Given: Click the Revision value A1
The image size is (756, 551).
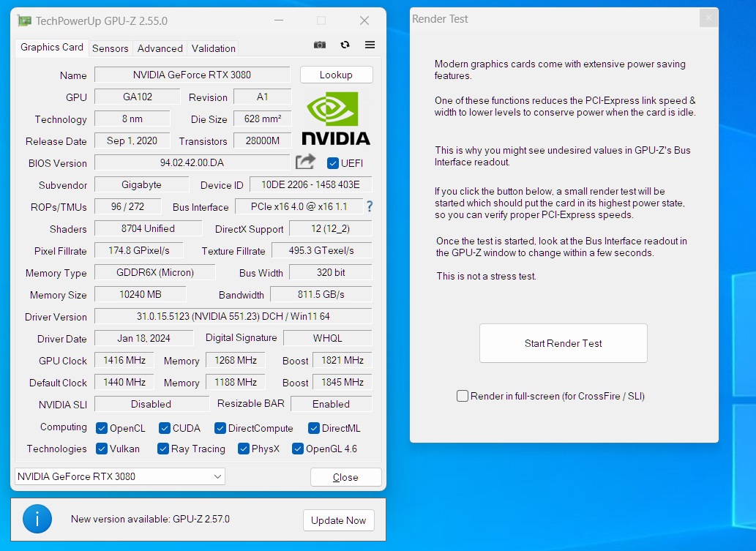Looking at the screenshot, I should click(x=262, y=97).
